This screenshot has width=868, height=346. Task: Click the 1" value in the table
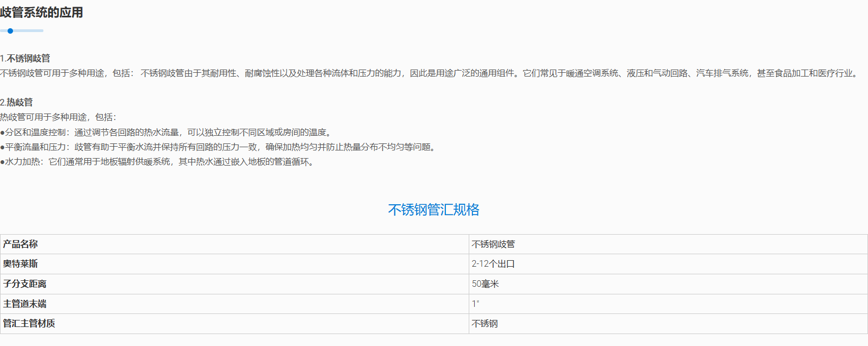coord(475,304)
